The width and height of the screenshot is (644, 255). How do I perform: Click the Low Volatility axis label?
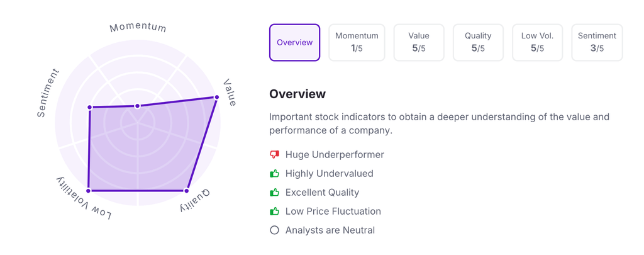coord(84,199)
